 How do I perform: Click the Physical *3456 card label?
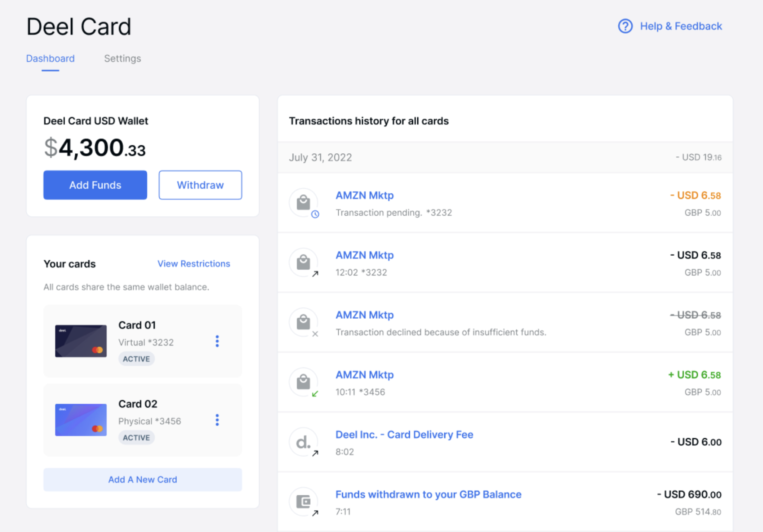pyautogui.click(x=149, y=421)
